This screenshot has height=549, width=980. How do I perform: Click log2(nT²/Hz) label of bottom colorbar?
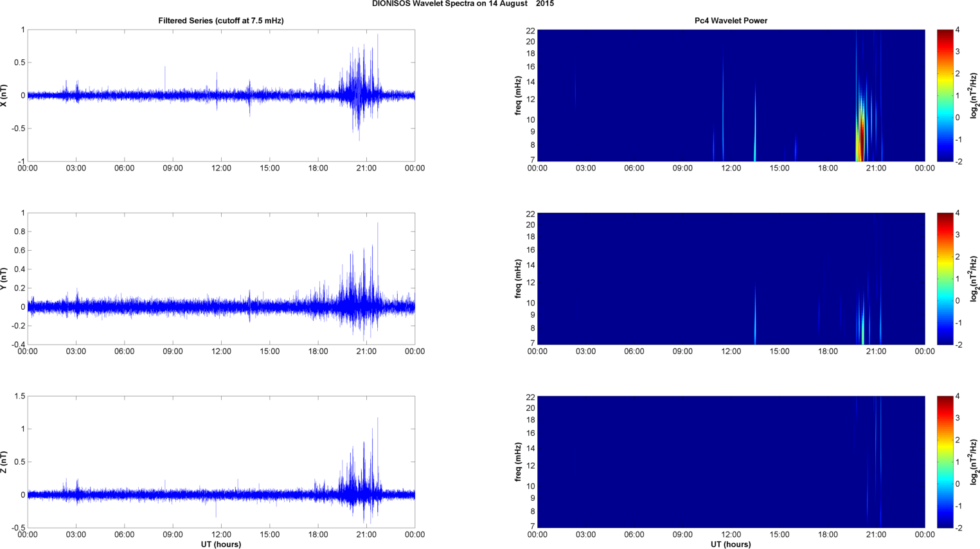click(974, 462)
